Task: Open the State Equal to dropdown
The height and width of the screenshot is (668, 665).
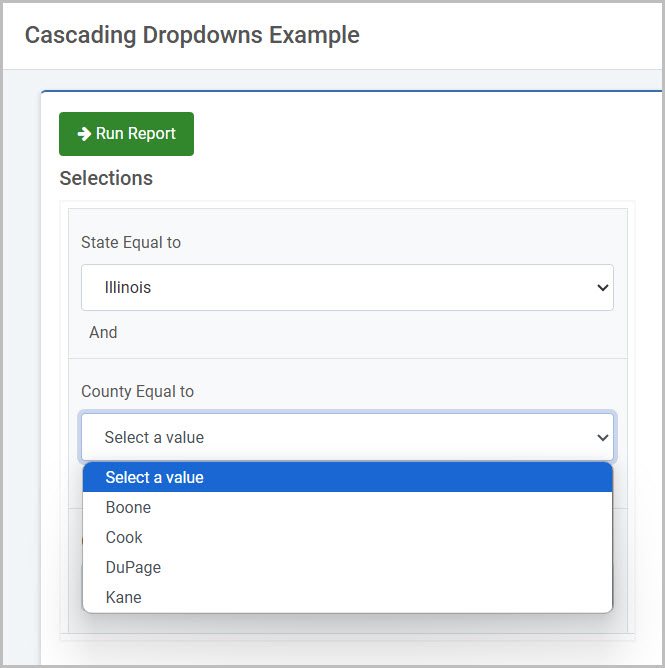Action: pyautogui.click(x=347, y=287)
